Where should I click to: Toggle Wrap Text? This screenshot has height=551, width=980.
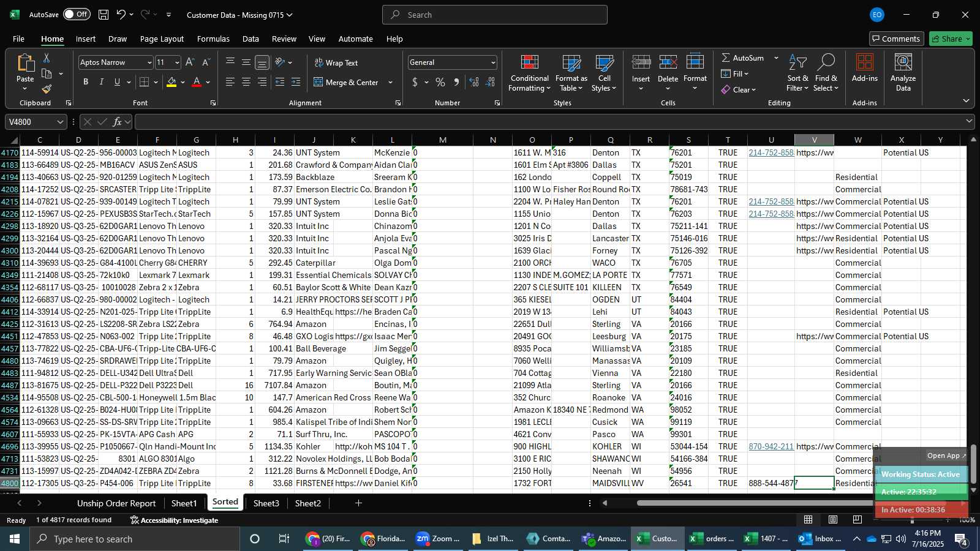pos(336,62)
